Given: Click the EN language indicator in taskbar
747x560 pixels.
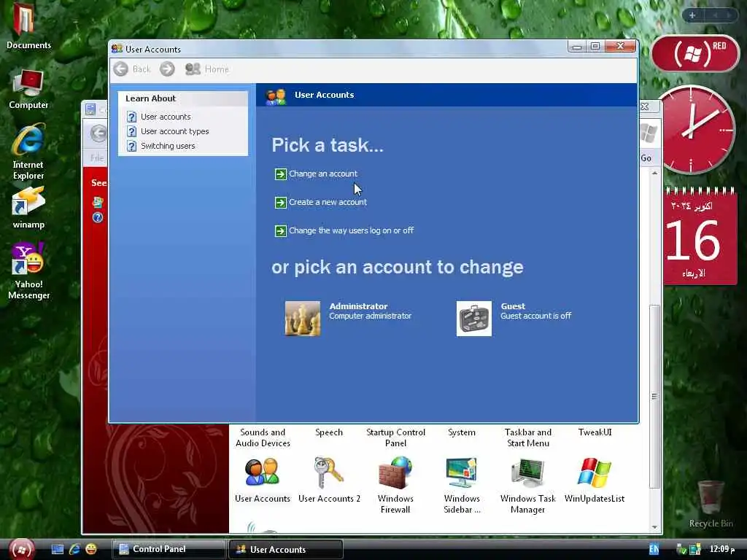Looking at the screenshot, I should click(x=654, y=550).
